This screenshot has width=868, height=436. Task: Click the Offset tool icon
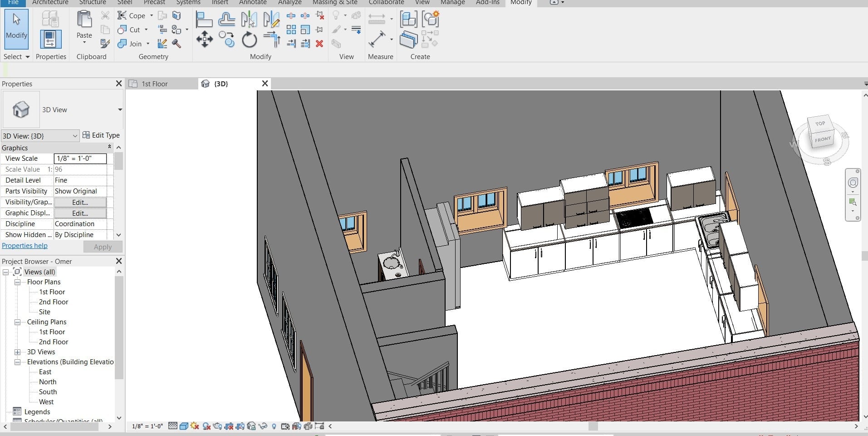(x=226, y=20)
